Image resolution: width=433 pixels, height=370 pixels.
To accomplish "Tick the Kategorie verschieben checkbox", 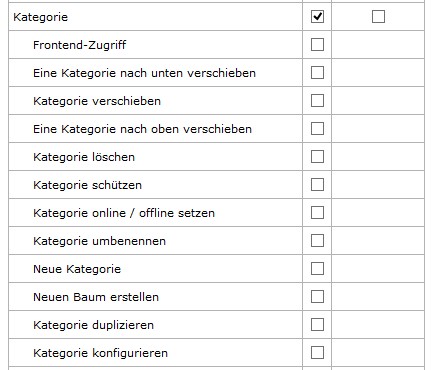I will tap(317, 100).
